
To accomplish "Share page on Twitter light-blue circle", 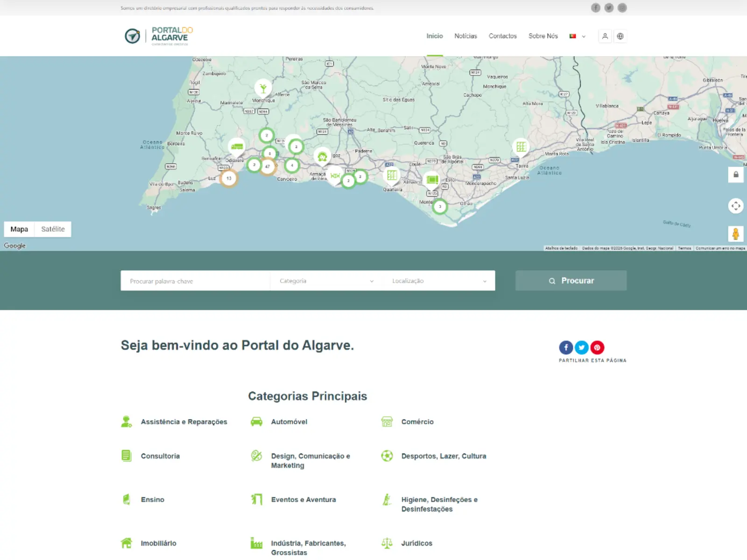I will 582,347.
